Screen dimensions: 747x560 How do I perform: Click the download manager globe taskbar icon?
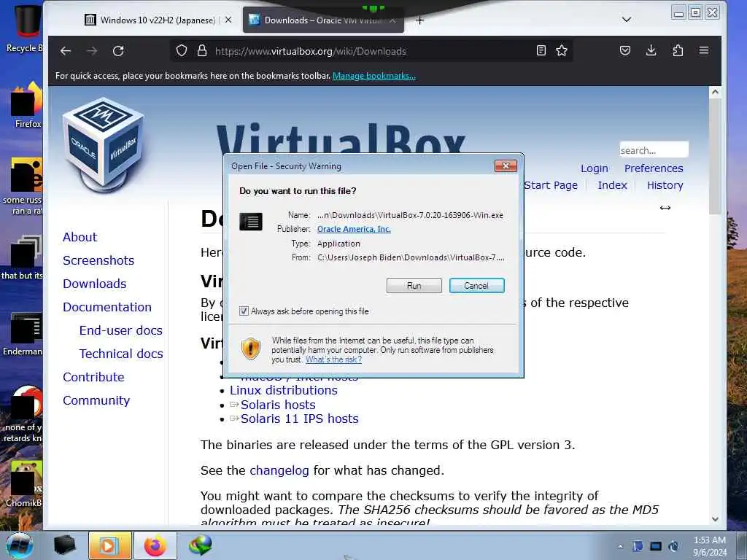pos(201,545)
